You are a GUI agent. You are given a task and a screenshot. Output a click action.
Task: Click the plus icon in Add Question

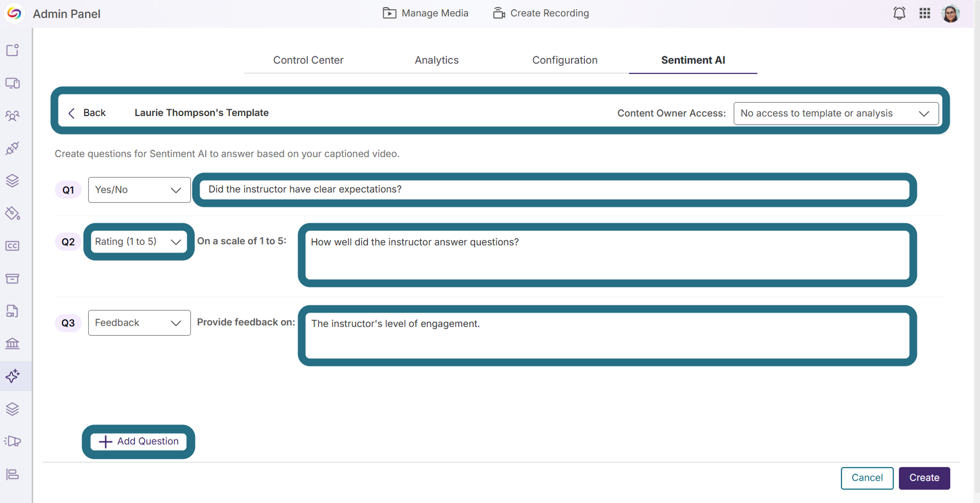click(x=105, y=442)
